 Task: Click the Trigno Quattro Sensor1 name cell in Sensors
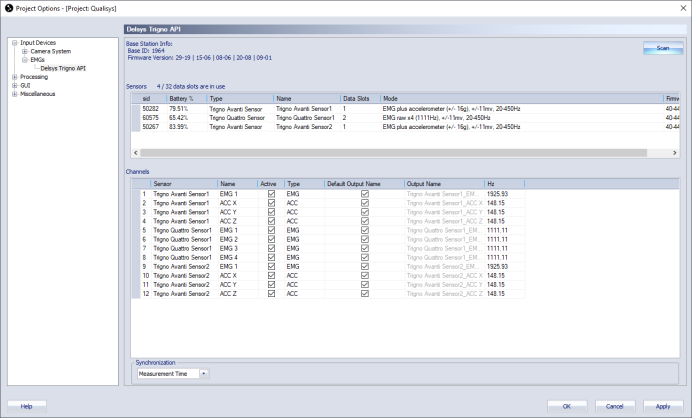point(305,118)
